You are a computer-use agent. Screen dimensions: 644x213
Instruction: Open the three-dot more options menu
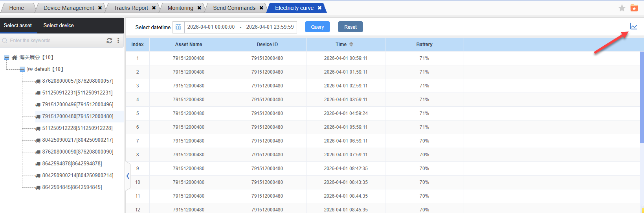tap(118, 41)
